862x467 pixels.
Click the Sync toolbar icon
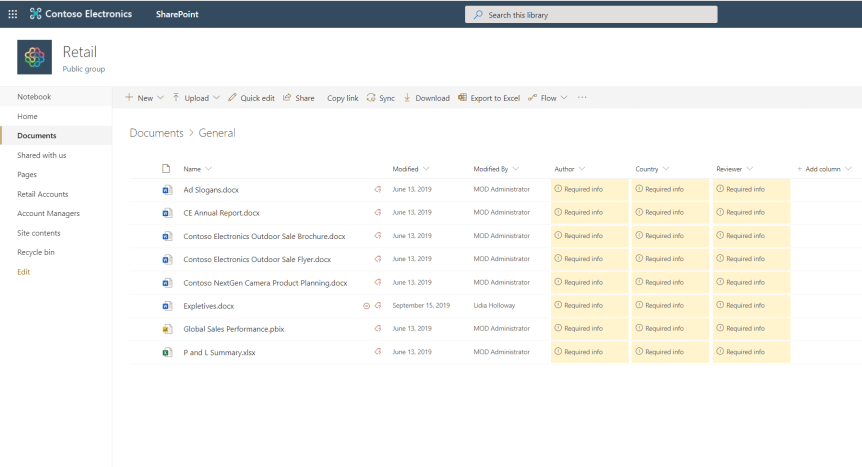coord(371,98)
